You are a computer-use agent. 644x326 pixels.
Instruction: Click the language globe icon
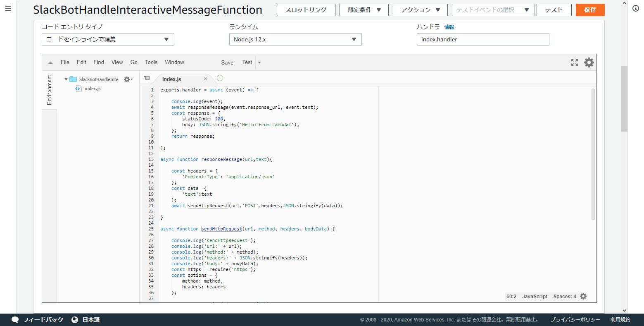tap(75, 320)
